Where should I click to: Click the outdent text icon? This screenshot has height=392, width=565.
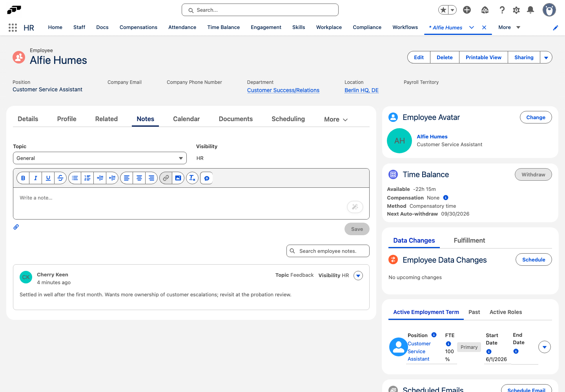(112, 178)
